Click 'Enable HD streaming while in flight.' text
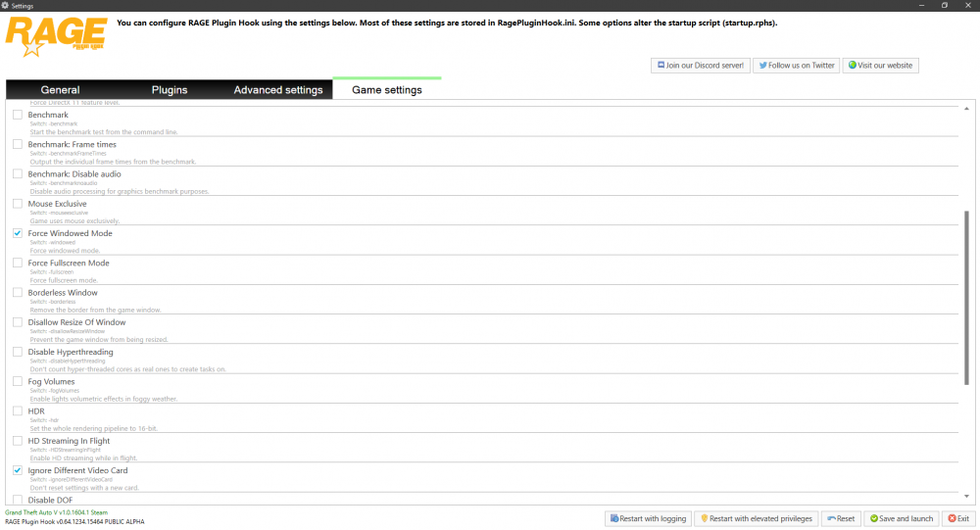Screen dimensions: 980x530 (83, 458)
